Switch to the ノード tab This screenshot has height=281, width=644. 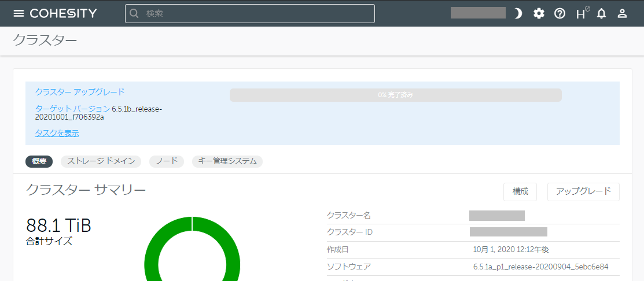click(x=166, y=162)
